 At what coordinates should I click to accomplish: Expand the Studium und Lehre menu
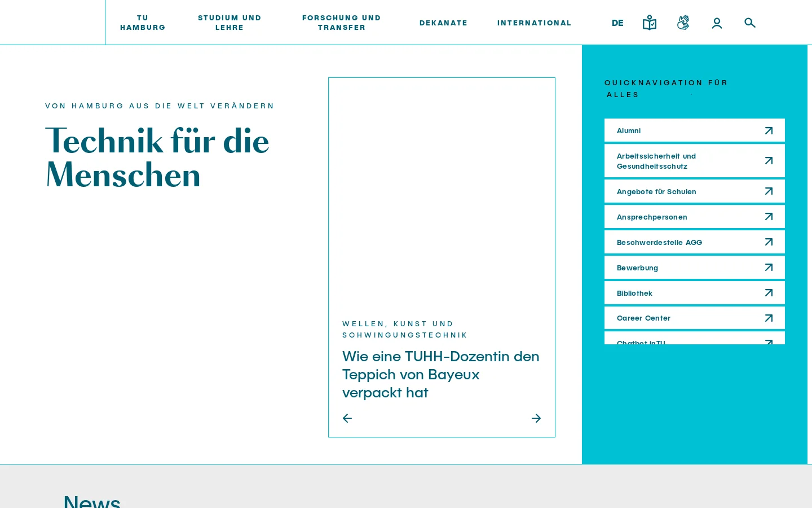[x=230, y=23]
